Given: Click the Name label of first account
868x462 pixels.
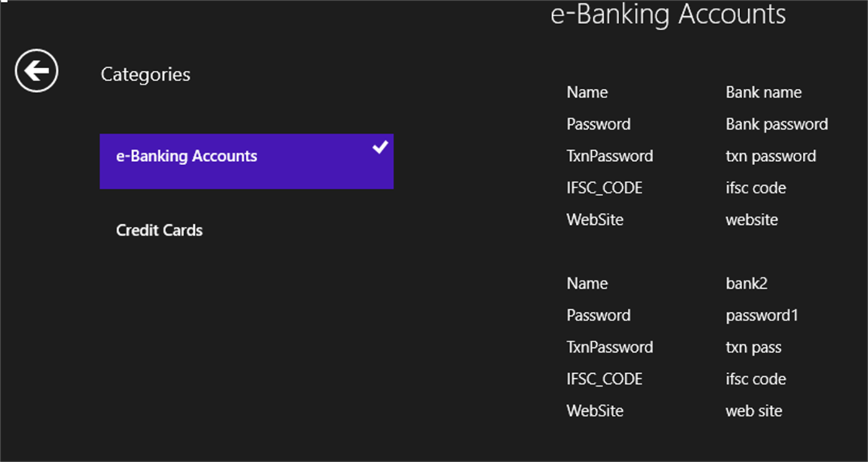Looking at the screenshot, I should pyautogui.click(x=587, y=92).
